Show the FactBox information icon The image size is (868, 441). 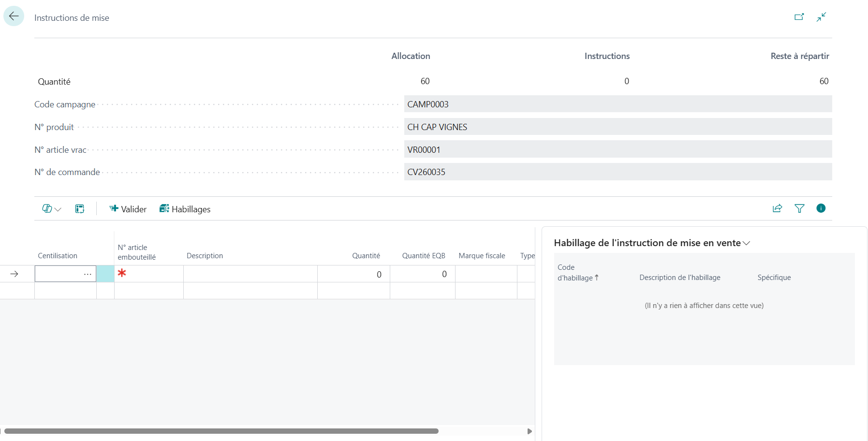(821, 208)
